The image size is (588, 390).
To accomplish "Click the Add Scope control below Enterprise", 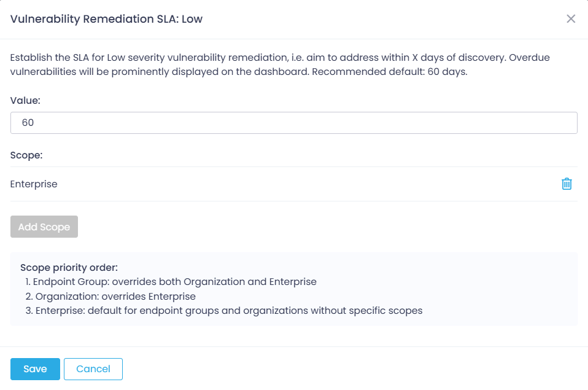I will 44,226.
